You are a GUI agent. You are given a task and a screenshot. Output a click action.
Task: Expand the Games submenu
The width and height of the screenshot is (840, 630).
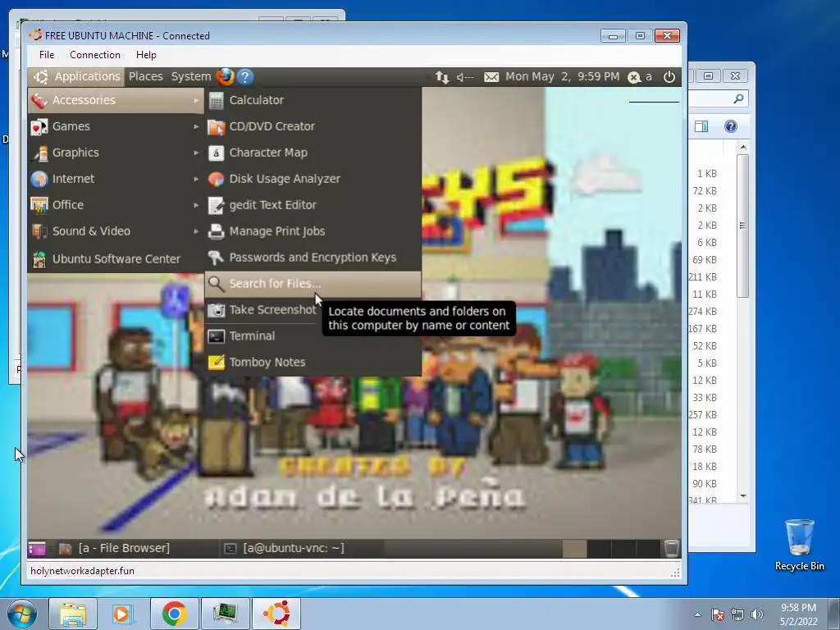116,126
